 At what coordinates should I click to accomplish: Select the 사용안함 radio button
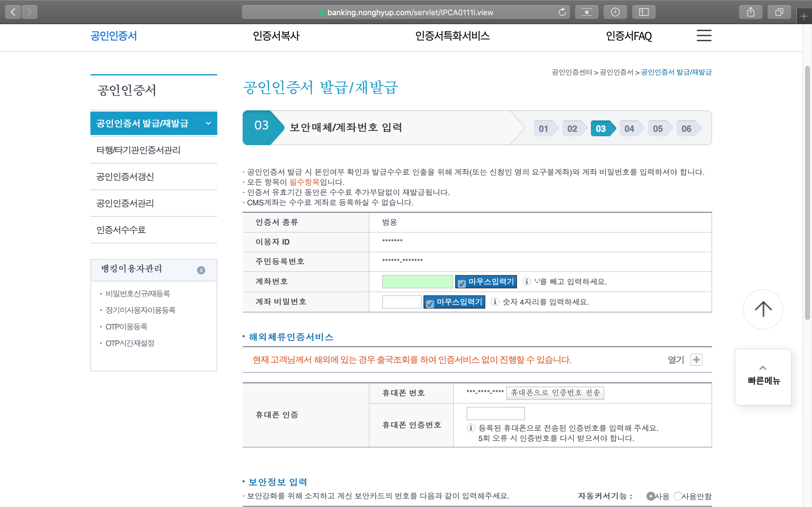point(678,496)
